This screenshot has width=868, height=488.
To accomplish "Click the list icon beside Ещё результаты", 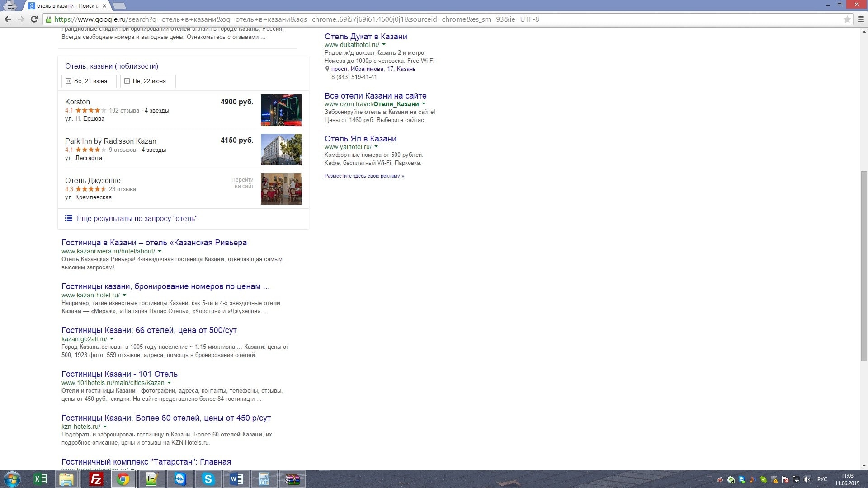I will coord(69,218).
